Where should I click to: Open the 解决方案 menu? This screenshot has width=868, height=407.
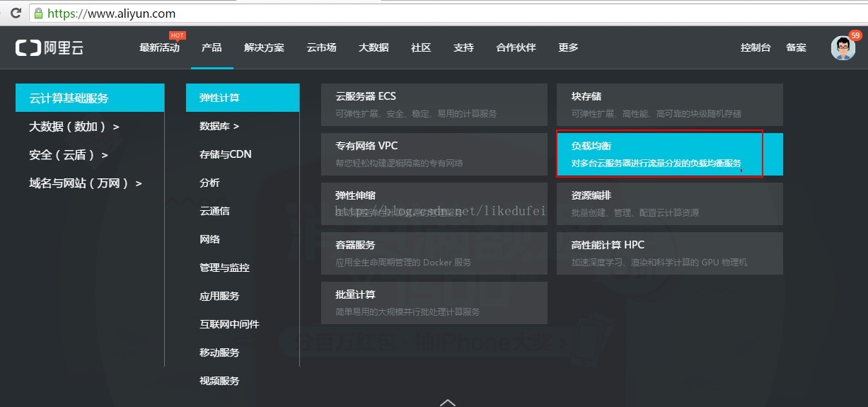264,47
